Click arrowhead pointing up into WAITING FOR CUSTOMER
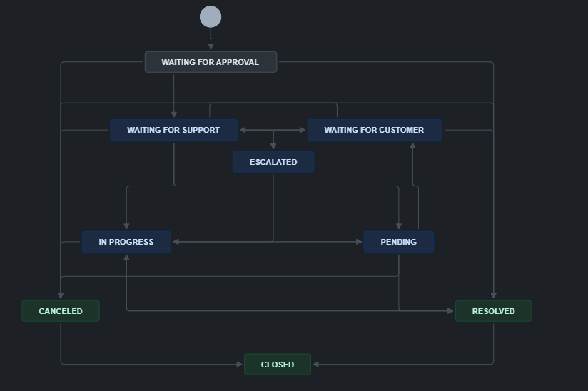 click(x=412, y=146)
